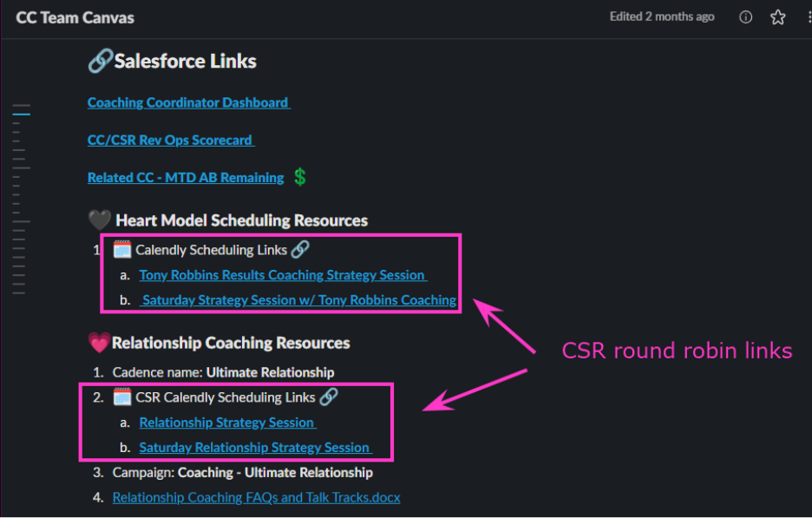
Task: Open CC/CSR Rev Ops Scorecard link
Action: click(171, 140)
